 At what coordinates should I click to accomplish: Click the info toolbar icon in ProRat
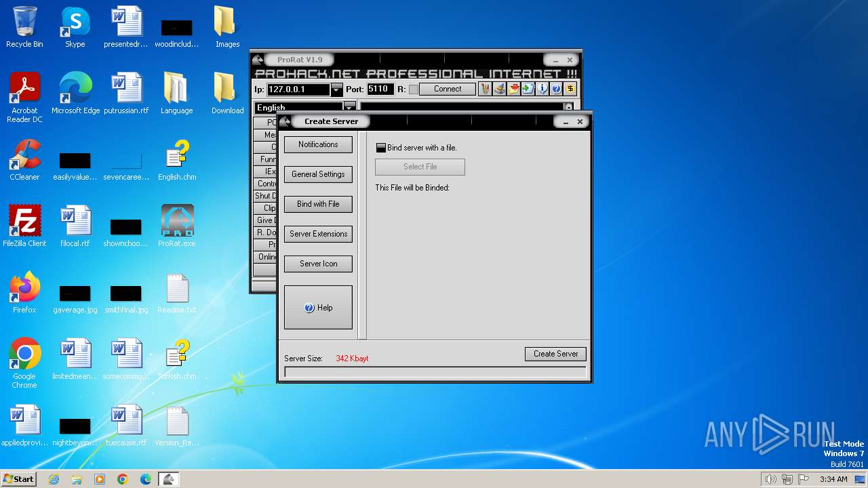[542, 89]
